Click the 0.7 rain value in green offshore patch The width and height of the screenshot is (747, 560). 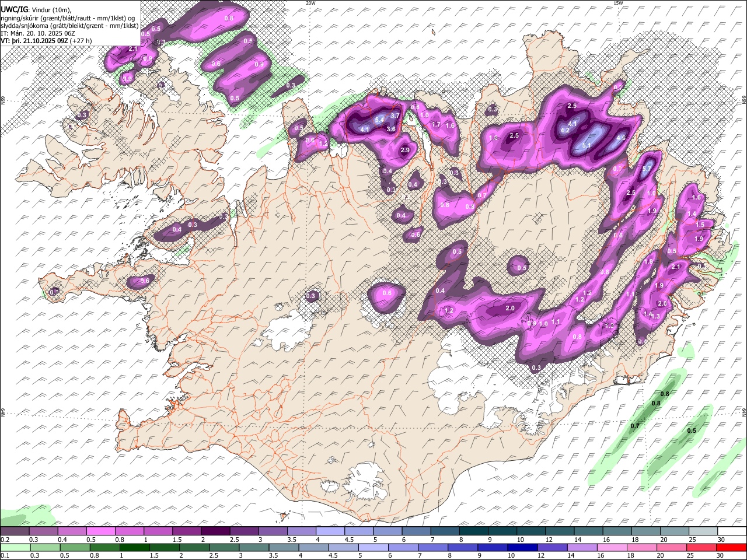pos(635,426)
